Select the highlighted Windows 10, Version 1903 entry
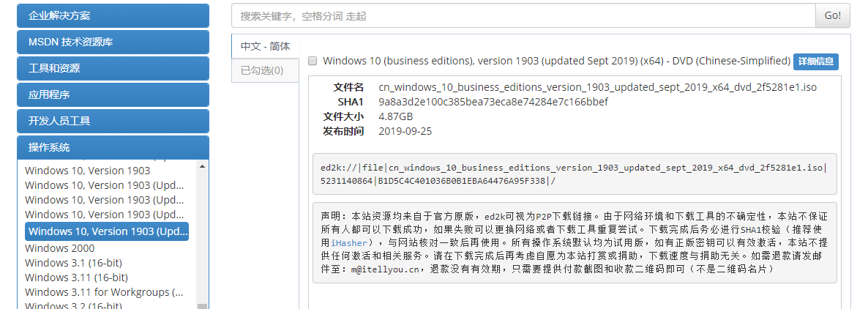The height and width of the screenshot is (309, 868). (x=107, y=231)
